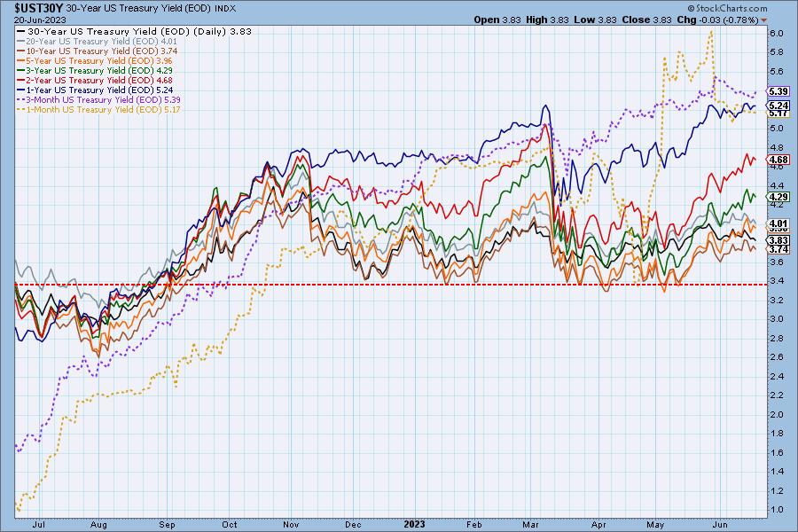Select the 30-Year US Treasury Yield legend entry
Image resolution: width=798 pixels, height=532 pixels.
pyautogui.click(x=135, y=31)
